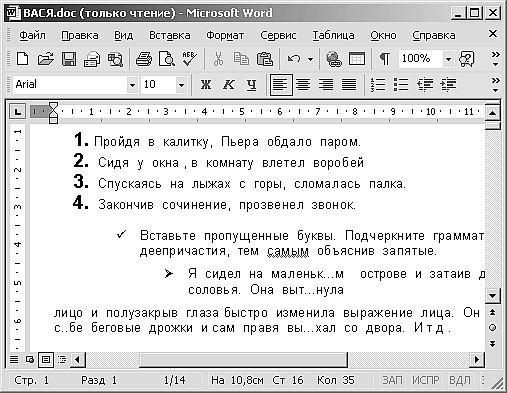Save the document with the floppy icon
The image size is (507, 393).
[69, 59]
